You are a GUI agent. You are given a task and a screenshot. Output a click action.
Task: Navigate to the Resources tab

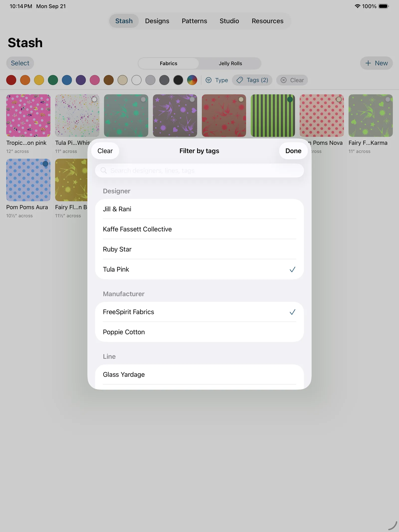pyautogui.click(x=268, y=21)
